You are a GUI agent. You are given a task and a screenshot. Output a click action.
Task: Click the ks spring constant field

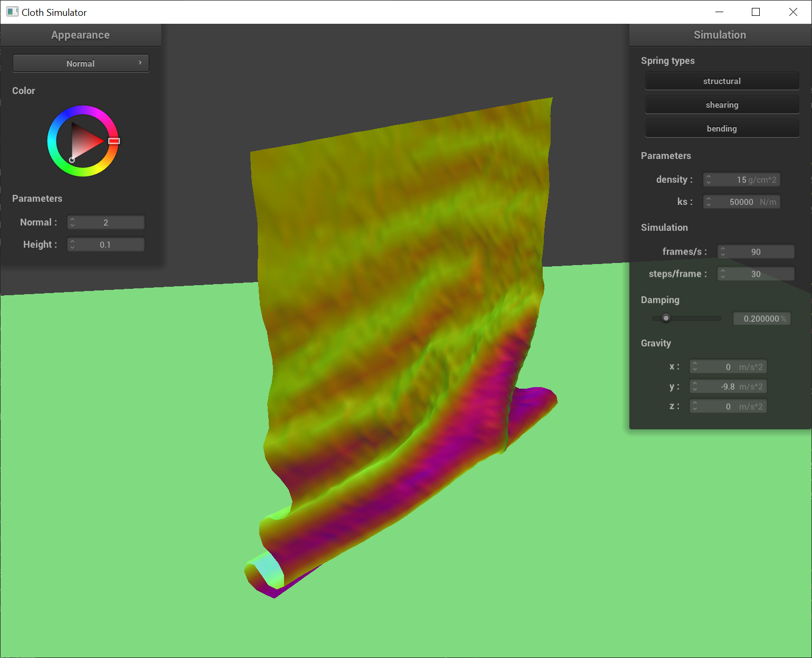point(741,202)
